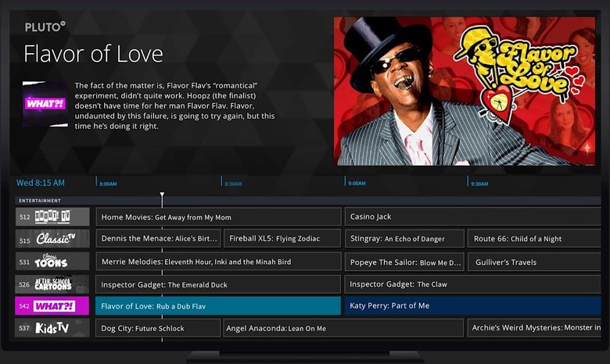
Task: Open the Flavor of Love video preview
Action: click(x=465, y=91)
